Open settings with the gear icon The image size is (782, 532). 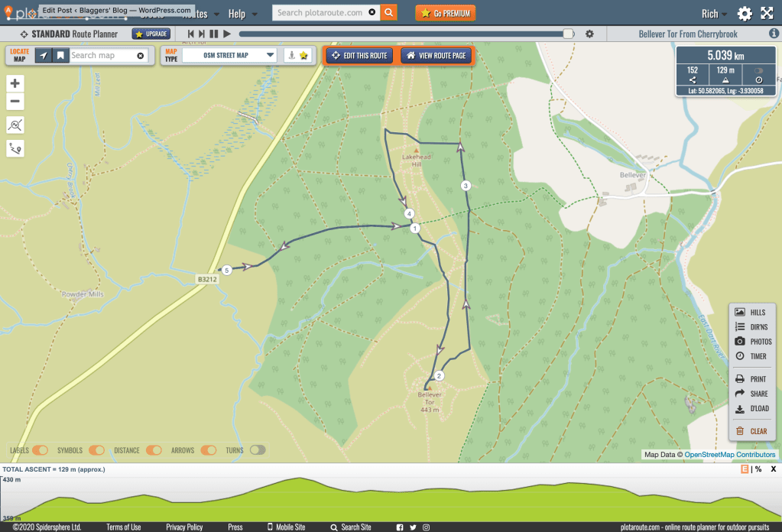pyautogui.click(x=745, y=14)
